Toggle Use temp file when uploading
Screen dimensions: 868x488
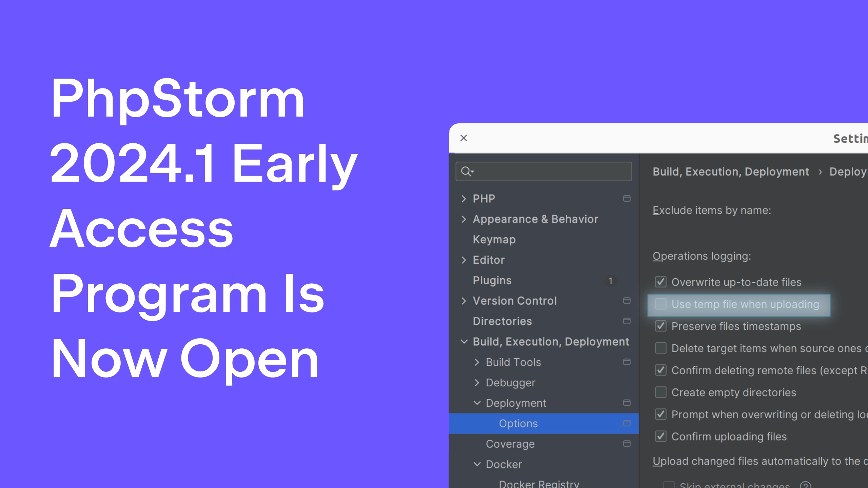(660, 304)
